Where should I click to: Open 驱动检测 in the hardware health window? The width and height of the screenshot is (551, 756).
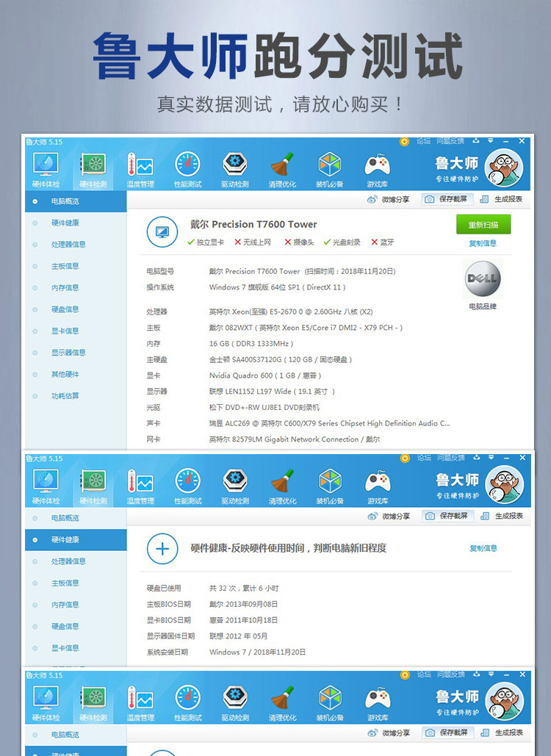(235, 486)
